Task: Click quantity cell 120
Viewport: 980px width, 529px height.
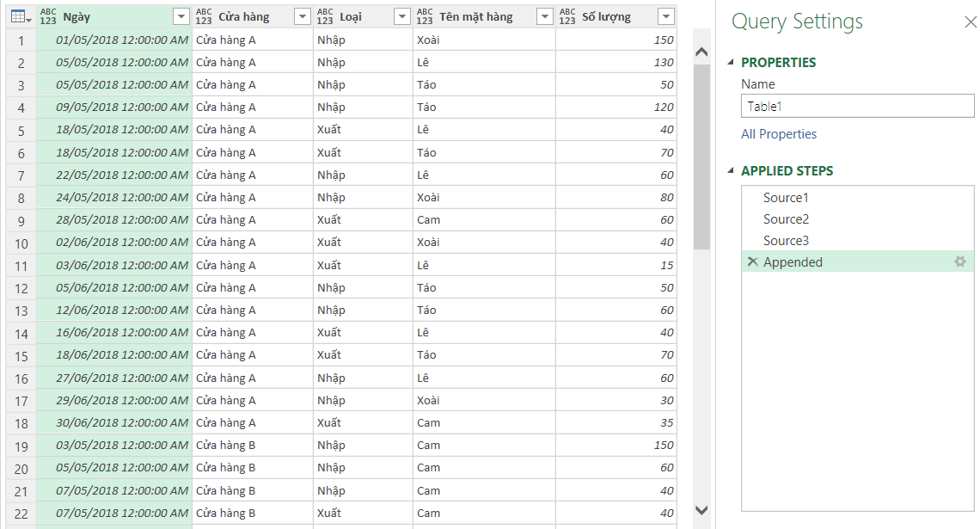Action: coord(616,107)
